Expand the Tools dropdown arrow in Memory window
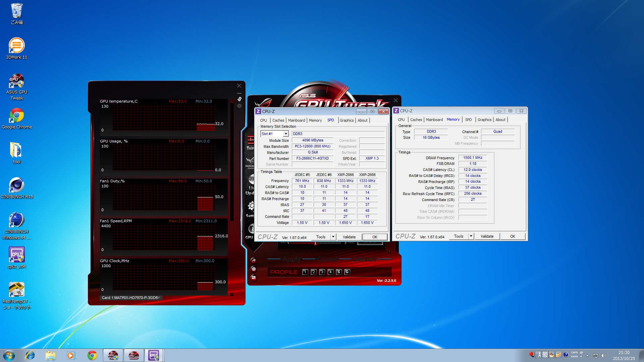The image size is (644, 362). (x=471, y=236)
